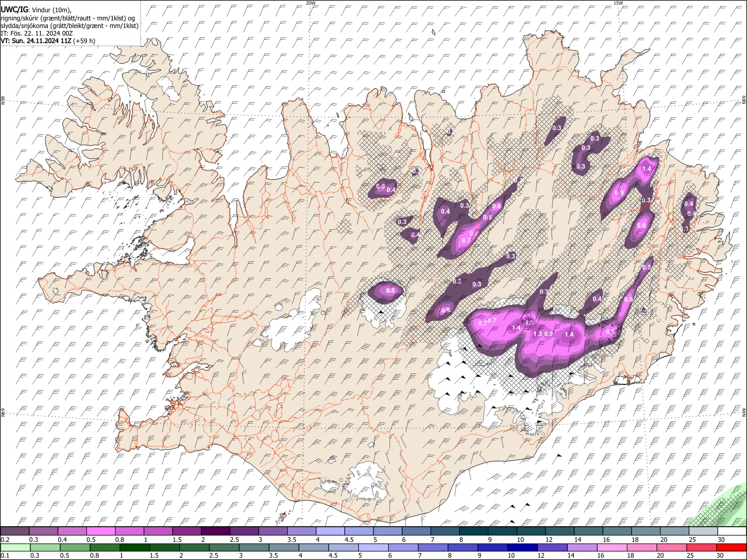
Task: Select the first purple-grey swatch above legend label 0.2
Action: [15, 531]
